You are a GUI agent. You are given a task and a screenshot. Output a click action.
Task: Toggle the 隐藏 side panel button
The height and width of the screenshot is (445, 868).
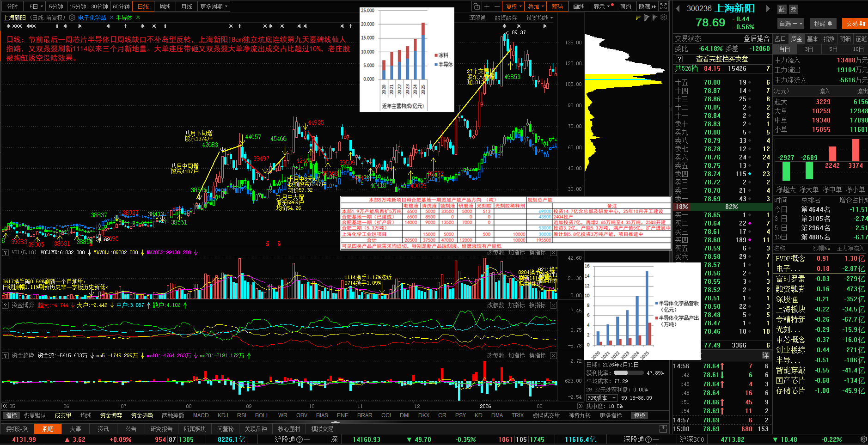[647, 6]
